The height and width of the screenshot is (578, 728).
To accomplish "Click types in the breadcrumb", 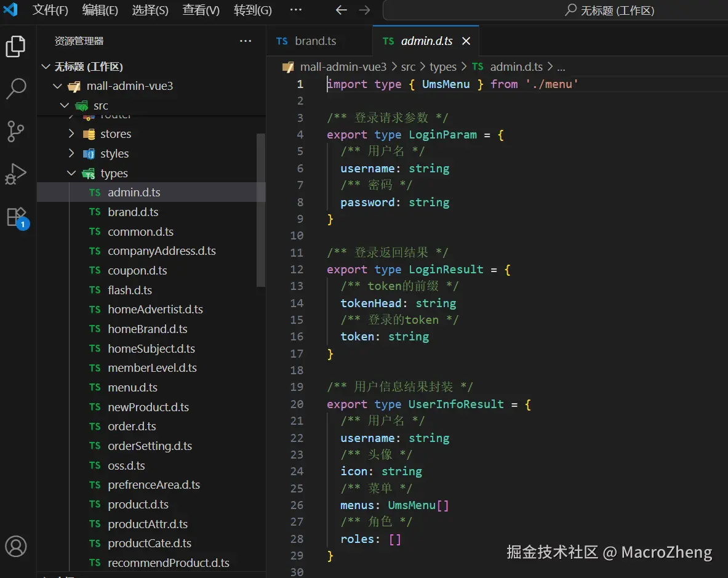I will 443,67.
